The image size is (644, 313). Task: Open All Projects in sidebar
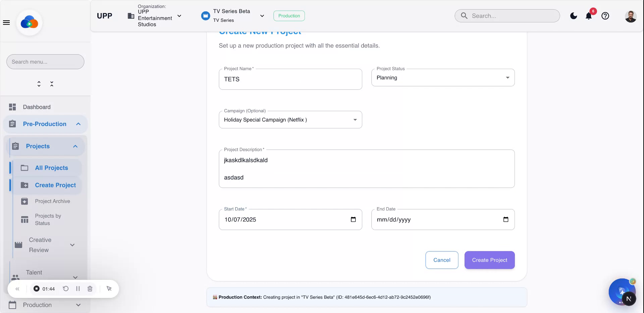[51, 168]
